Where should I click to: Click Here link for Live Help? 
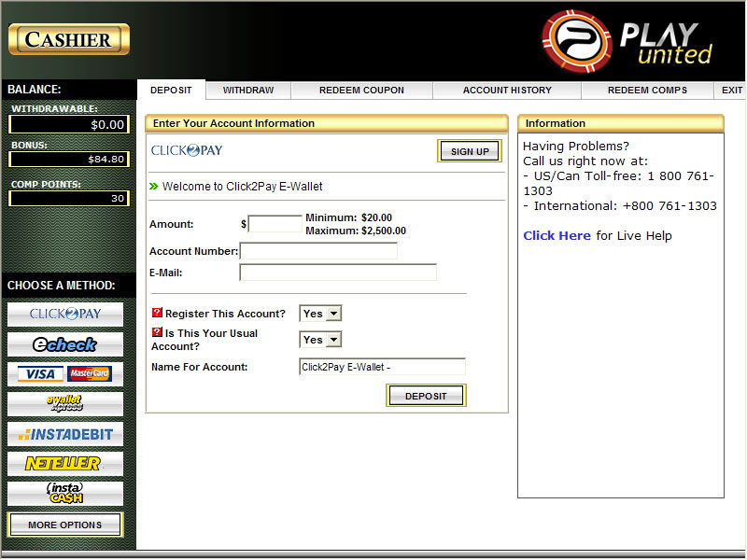click(x=557, y=236)
